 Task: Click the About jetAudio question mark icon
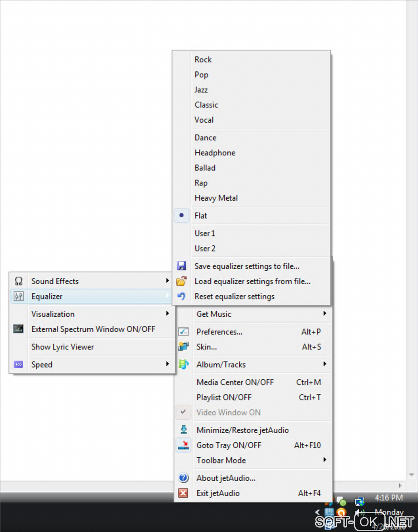tap(184, 478)
